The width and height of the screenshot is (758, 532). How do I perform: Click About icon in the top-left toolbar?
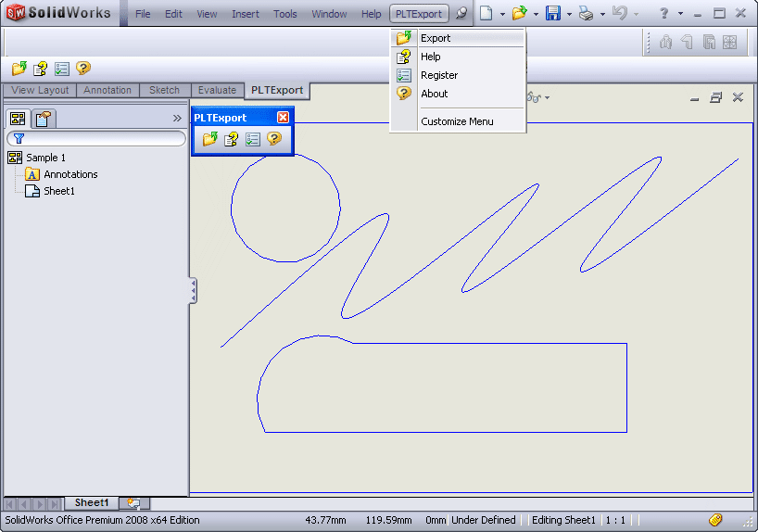(x=83, y=69)
